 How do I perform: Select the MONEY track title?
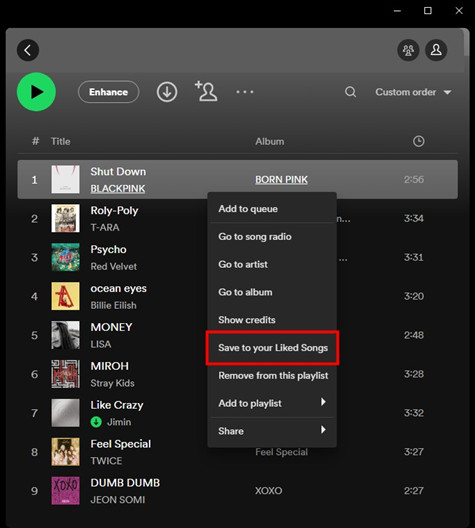coord(111,327)
